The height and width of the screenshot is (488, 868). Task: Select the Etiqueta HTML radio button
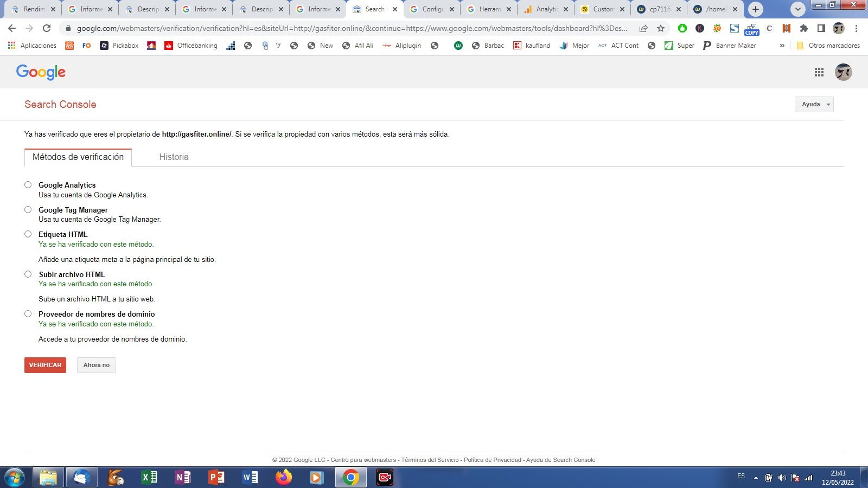(28, 234)
